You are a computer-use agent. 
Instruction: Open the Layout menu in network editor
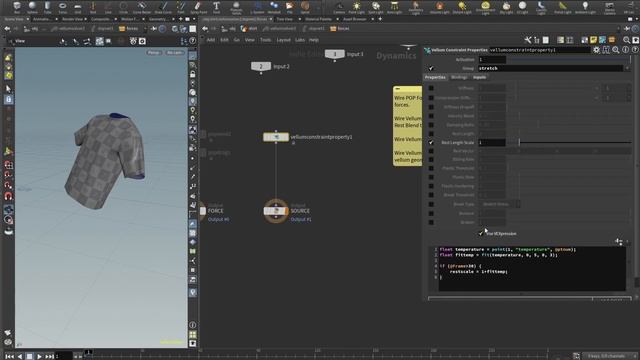click(x=283, y=40)
